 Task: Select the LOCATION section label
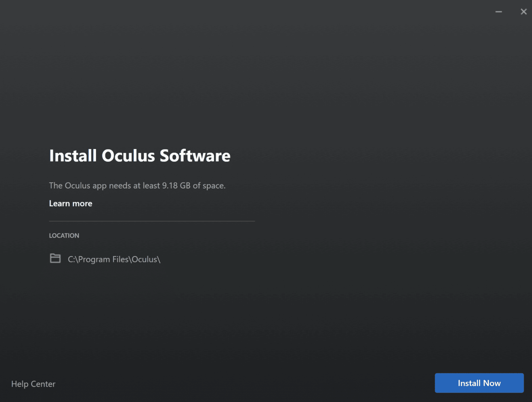pos(64,236)
